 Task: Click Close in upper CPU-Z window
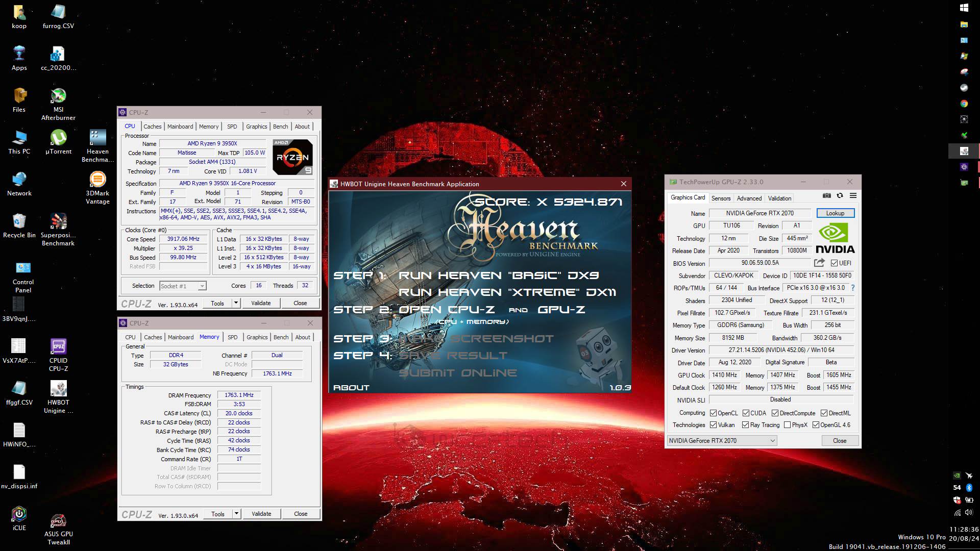300,303
